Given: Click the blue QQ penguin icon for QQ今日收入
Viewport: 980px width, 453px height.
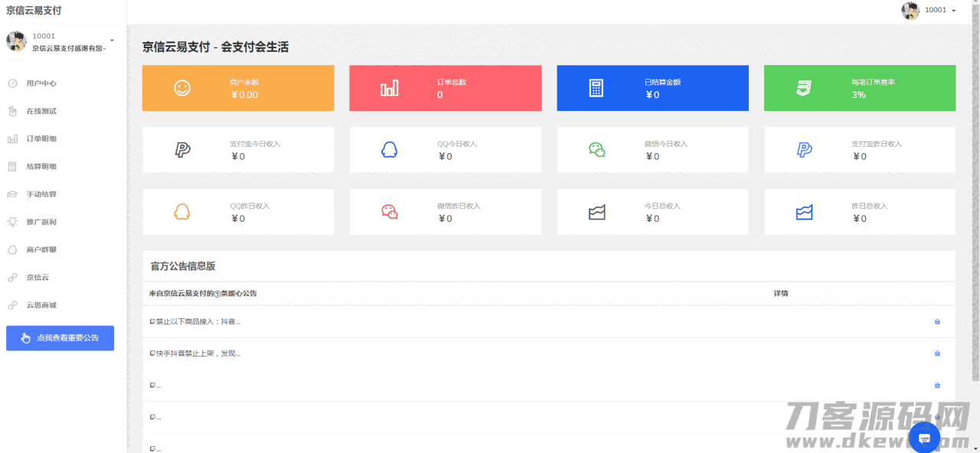Looking at the screenshot, I should 389,150.
